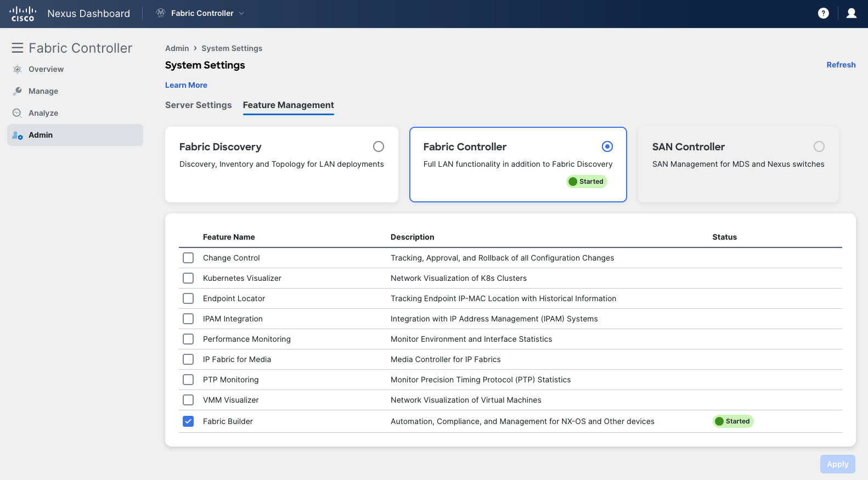Click the Kubernetes Visualizer feature name

pos(242,278)
